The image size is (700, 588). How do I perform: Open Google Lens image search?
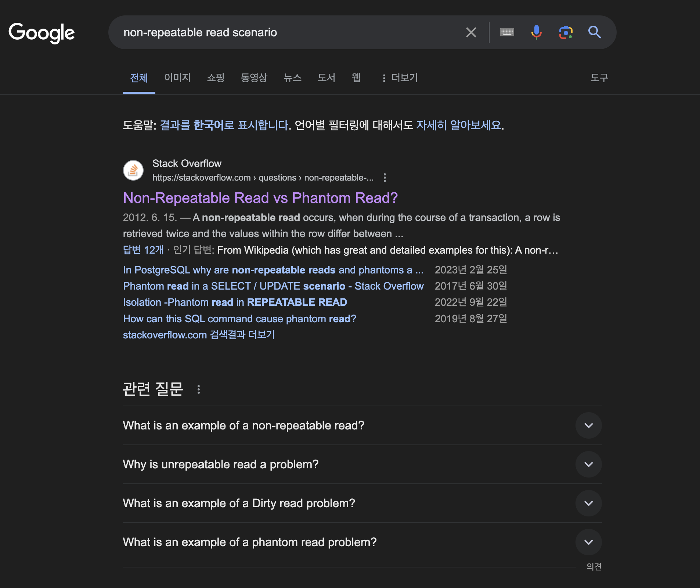coord(566,32)
